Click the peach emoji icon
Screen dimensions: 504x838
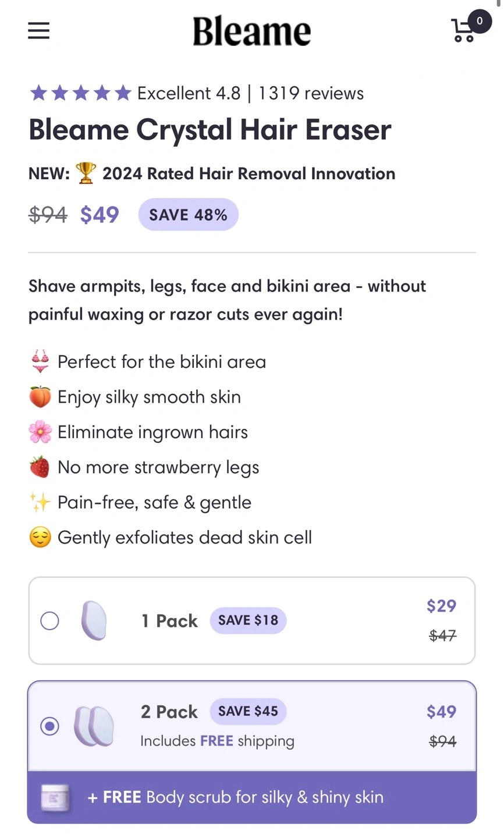[40, 397]
